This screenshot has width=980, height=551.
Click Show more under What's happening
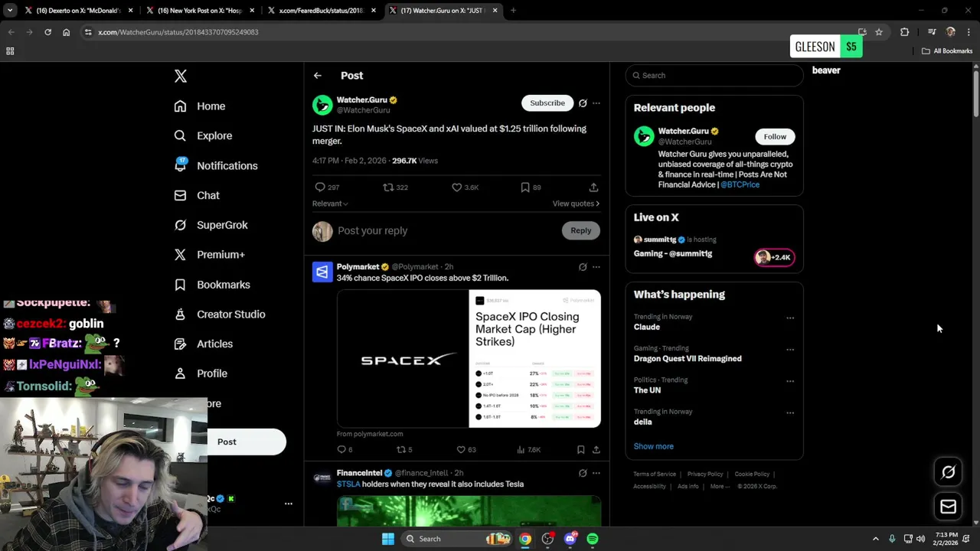pos(654,446)
